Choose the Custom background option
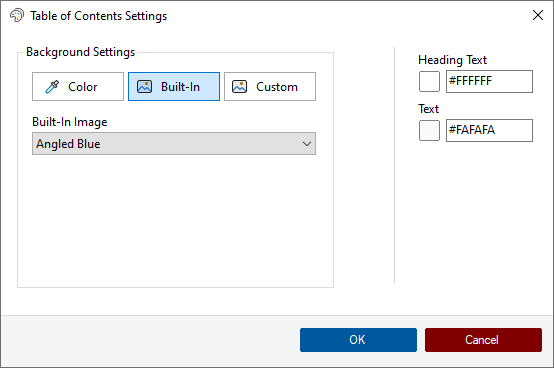 270,87
